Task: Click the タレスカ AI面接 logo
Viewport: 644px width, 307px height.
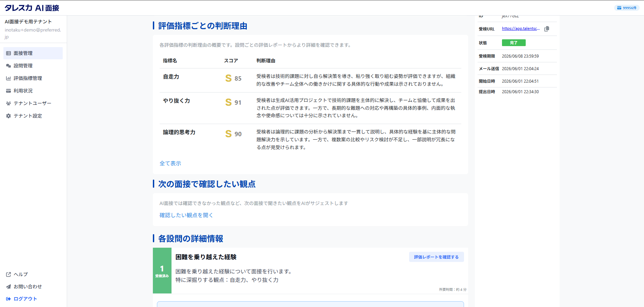Action: (32, 8)
